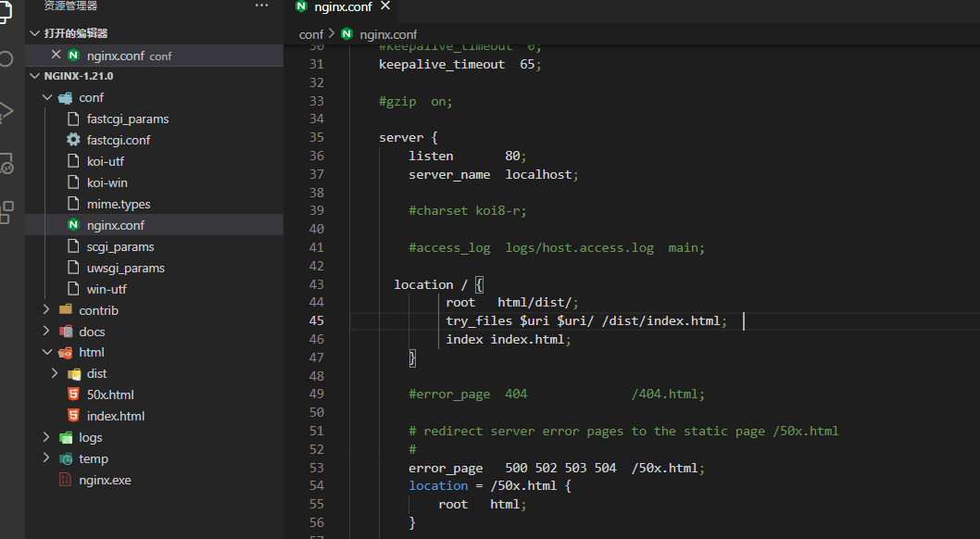Image resolution: width=980 pixels, height=539 pixels.
Task: Open 50x.html file
Action: tap(110, 395)
